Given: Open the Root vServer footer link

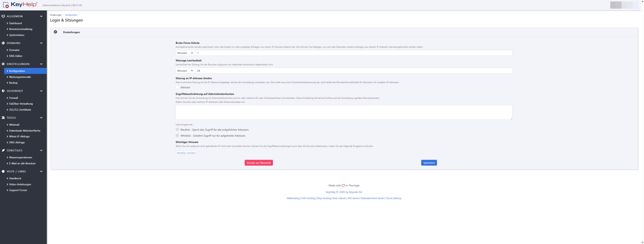Looking at the screenshot, I should [x=339, y=198].
